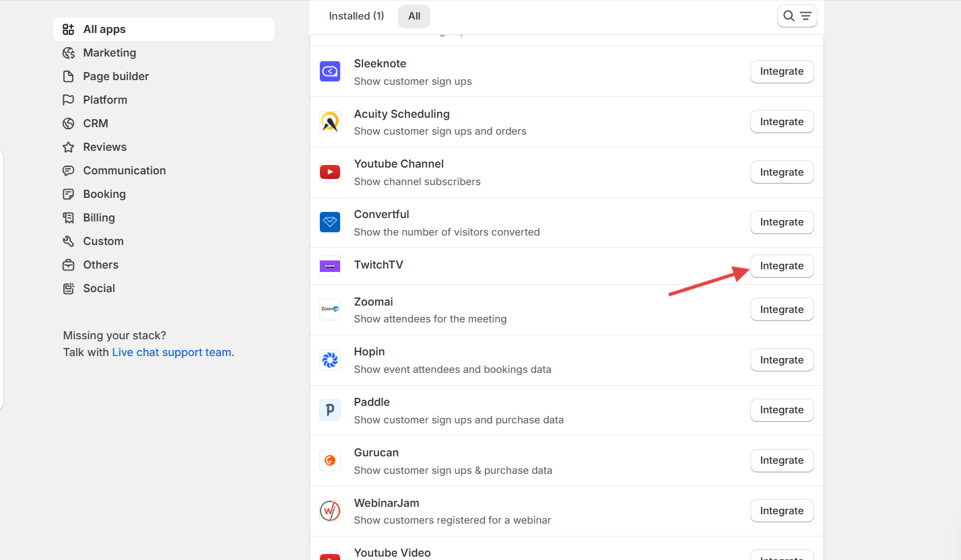
Task: Click the Acuity Scheduling logo icon
Action: (x=329, y=122)
